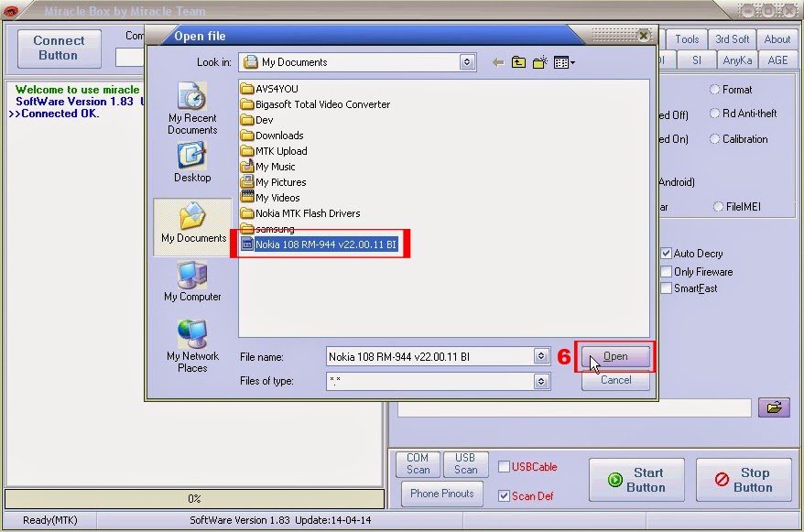Screen dimensions: 804x532
Task: Click the 0% progress bar
Action: pos(194,499)
